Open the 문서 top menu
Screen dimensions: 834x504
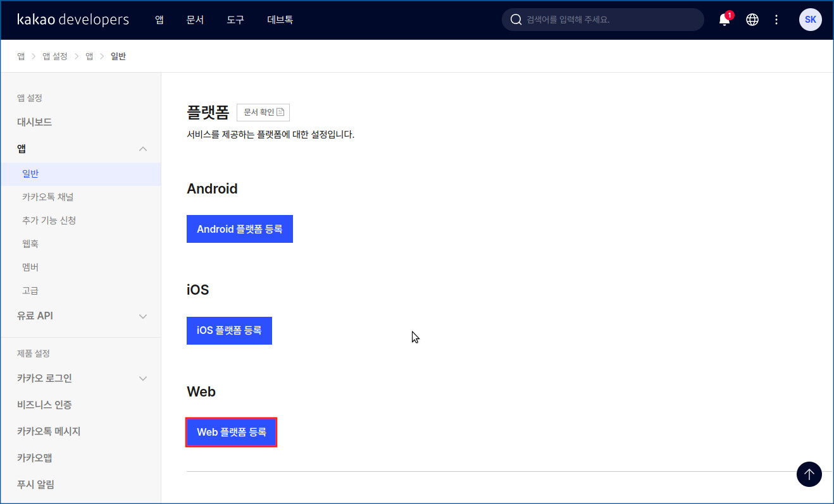[x=195, y=20]
